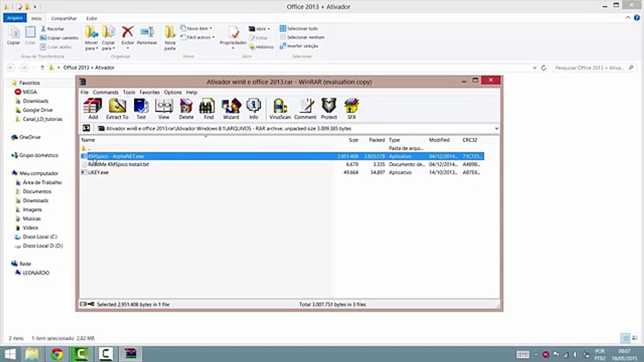The height and width of the screenshot is (362, 644).
Task: Select UKEY.exe in the archive list
Action: pos(95,172)
